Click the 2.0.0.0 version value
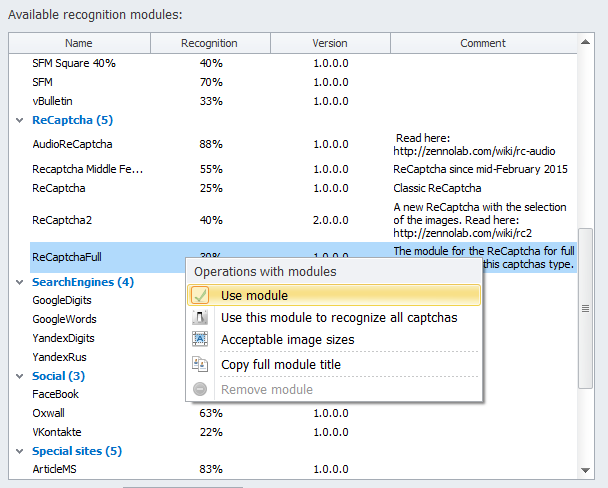This screenshot has width=608, height=488. point(331,220)
